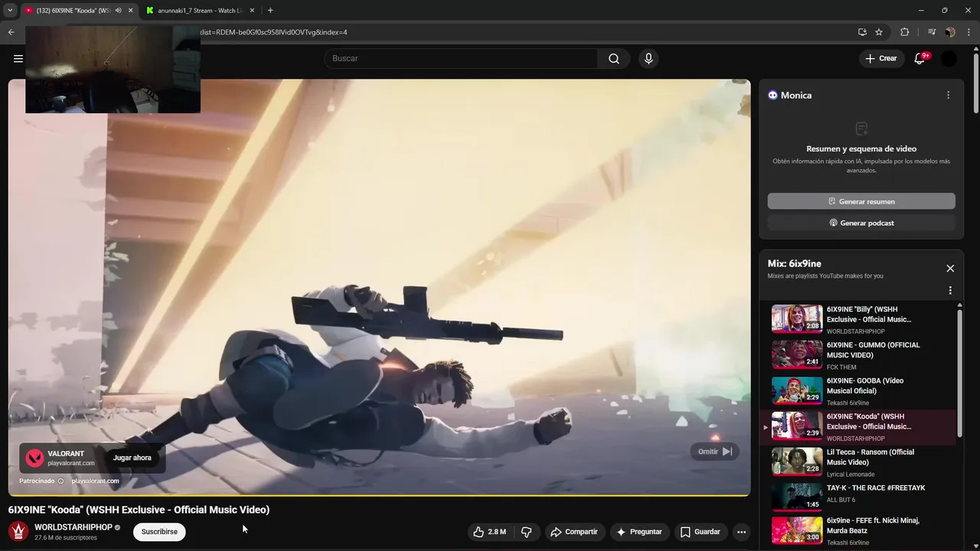Click the install app icon in address bar
This screenshot has height=551, width=980.
click(x=862, y=32)
